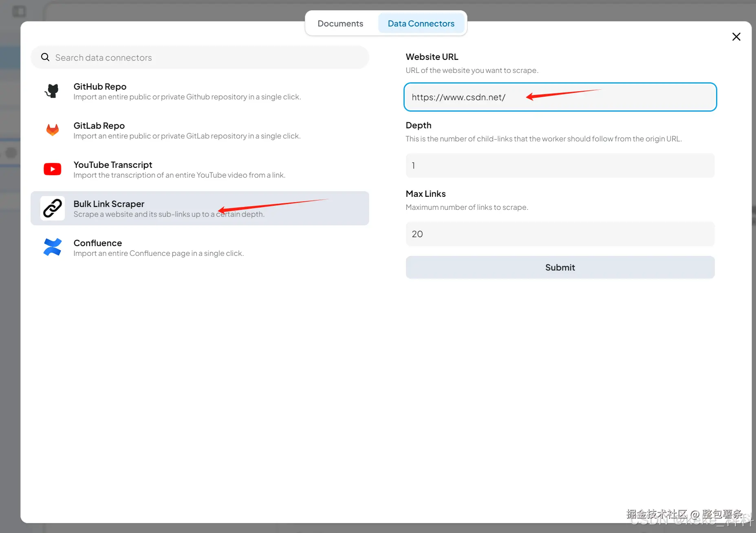The height and width of the screenshot is (533, 756).
Task: Click 'Import an entire public or private Github repository' text
Action: pyautogui.click(x=187, y=97)
